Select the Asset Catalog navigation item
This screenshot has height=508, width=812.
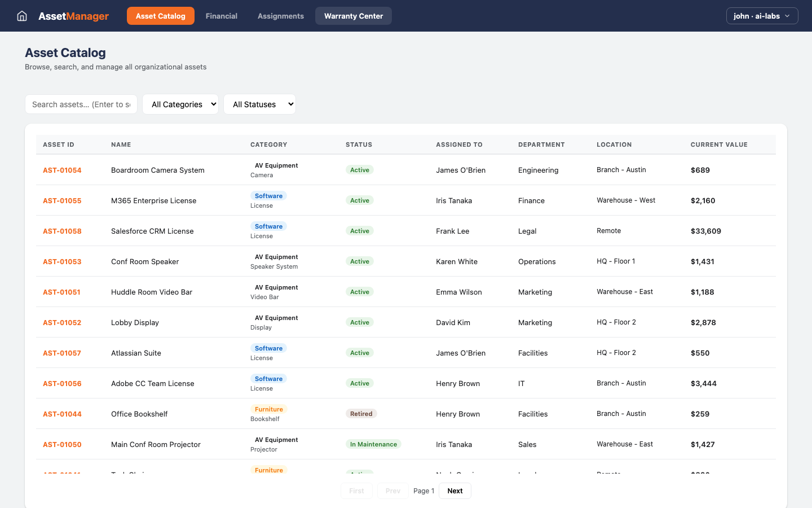point(160,16)
